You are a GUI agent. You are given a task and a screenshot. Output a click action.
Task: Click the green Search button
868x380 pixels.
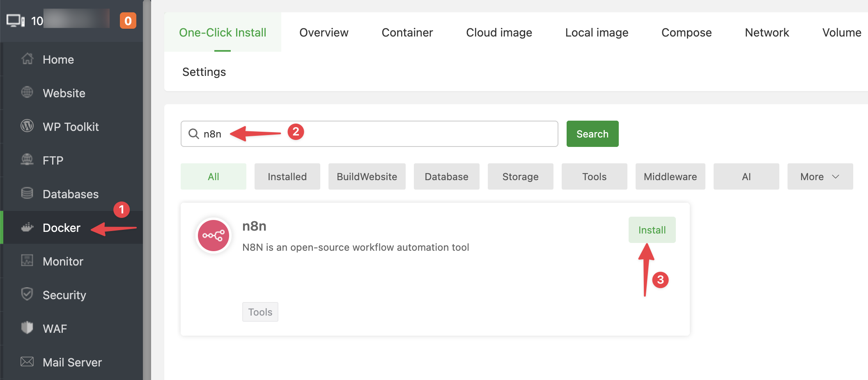(x=592, y=134)
